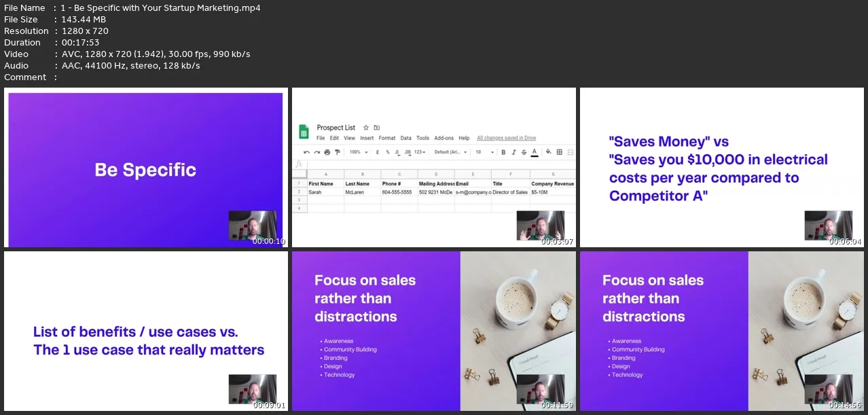Toggle Bold formatting in Sheets toolbar

pos(503,152)
